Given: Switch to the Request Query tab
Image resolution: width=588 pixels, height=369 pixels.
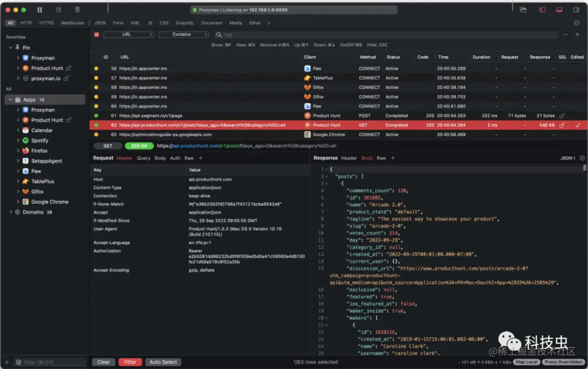Looking at the screenshot, I should pos(143,159).
